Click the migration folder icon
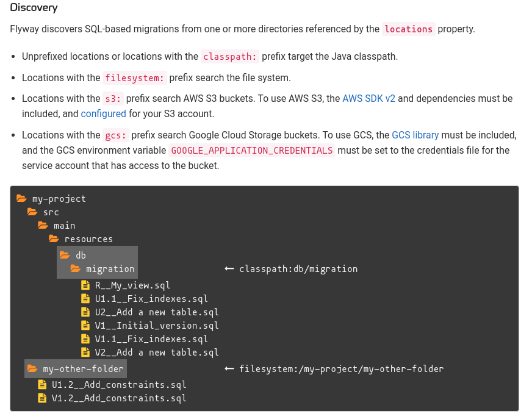This screenshot has width=532, height=419. click(x=75, y=269)
